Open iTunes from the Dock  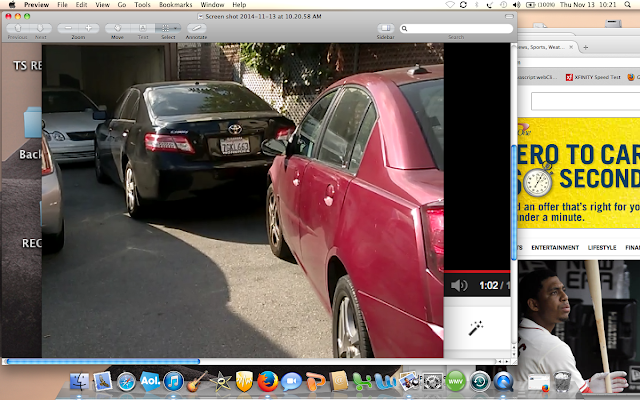(x=173, y=382)
